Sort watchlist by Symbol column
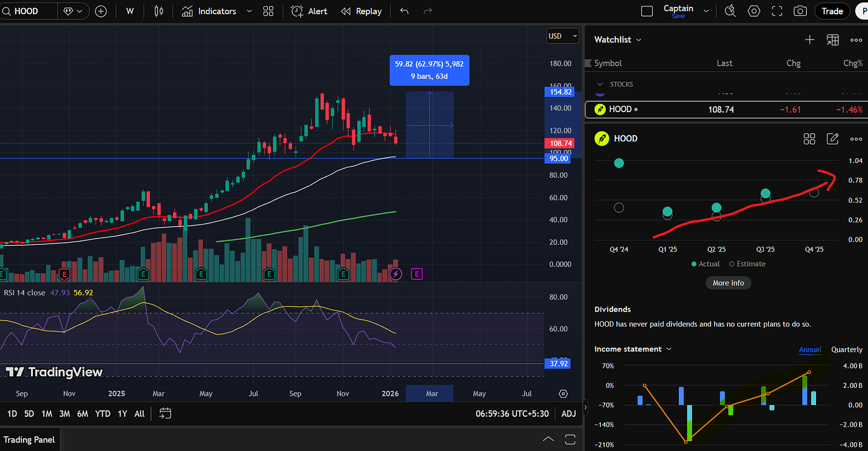Screen dimensions: 868x451 click(x=608, y=63)
